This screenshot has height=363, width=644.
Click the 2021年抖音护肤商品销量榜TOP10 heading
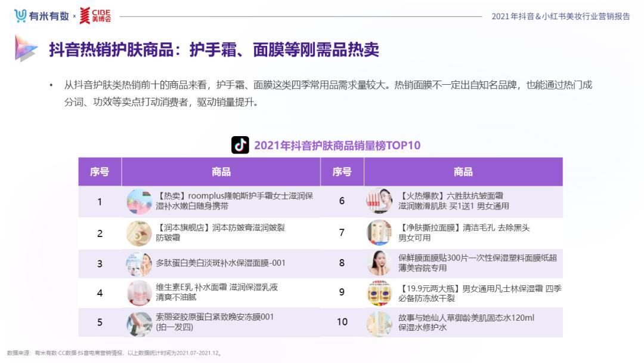pyautogui.click(x=337, y=146)
